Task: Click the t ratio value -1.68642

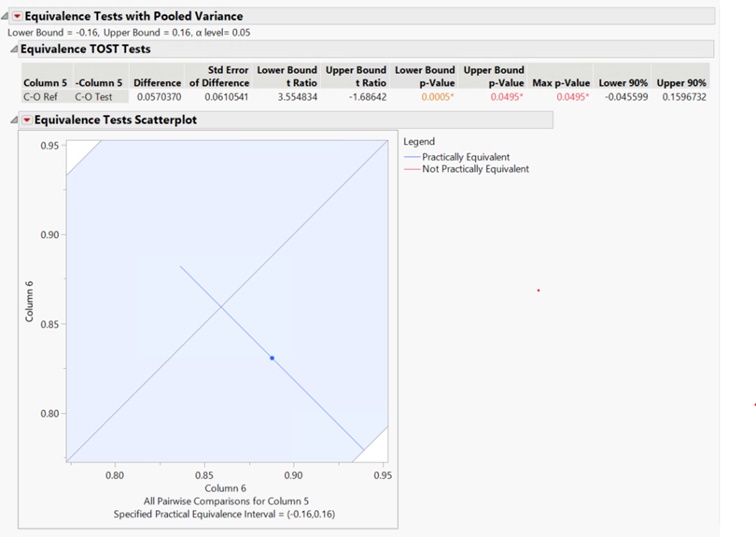Action: (x=368, y=97)
